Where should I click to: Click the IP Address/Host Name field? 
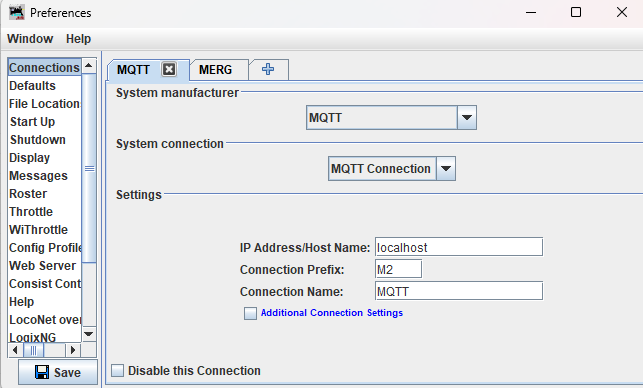459,247
